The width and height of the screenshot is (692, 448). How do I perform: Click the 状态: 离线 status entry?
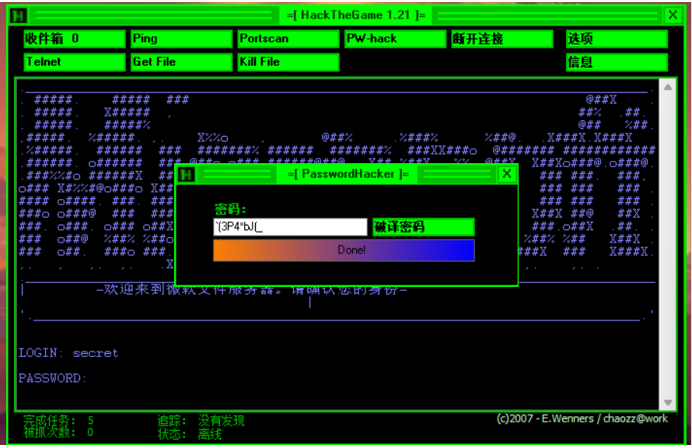click(190, 434)
